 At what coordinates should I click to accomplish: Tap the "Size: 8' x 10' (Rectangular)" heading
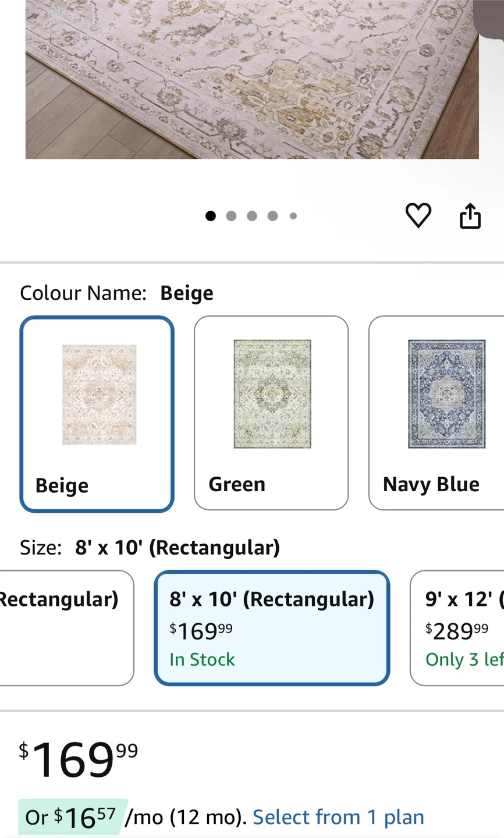pyautogui.click(x=150, y=548)
